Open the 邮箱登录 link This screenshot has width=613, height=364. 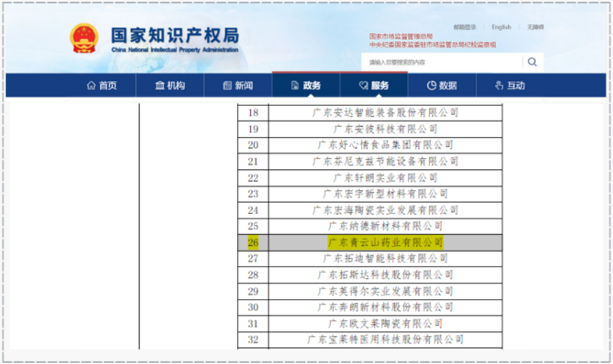tap(465, 27)
